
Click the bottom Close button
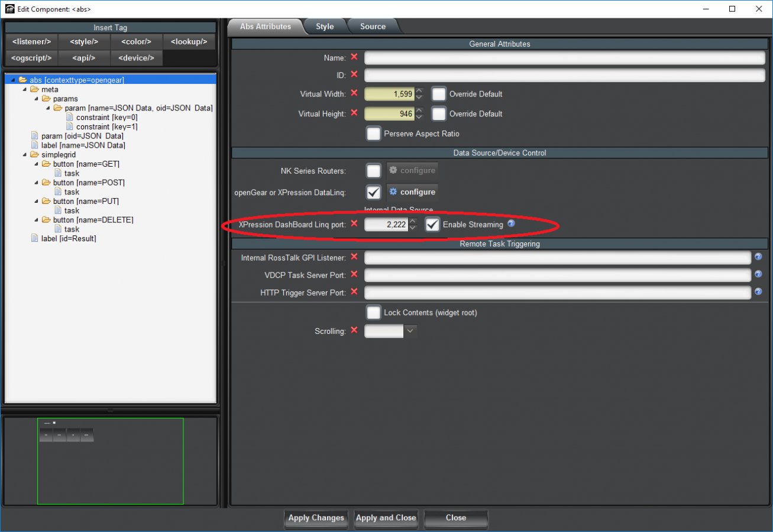coord(456,518)
